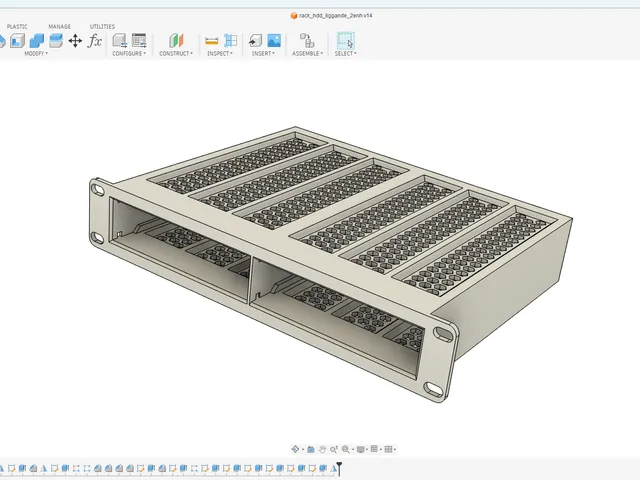Viewport: 640px width, 480px height.
Task: Open Display Settings monitor icon
Action: 360,449
